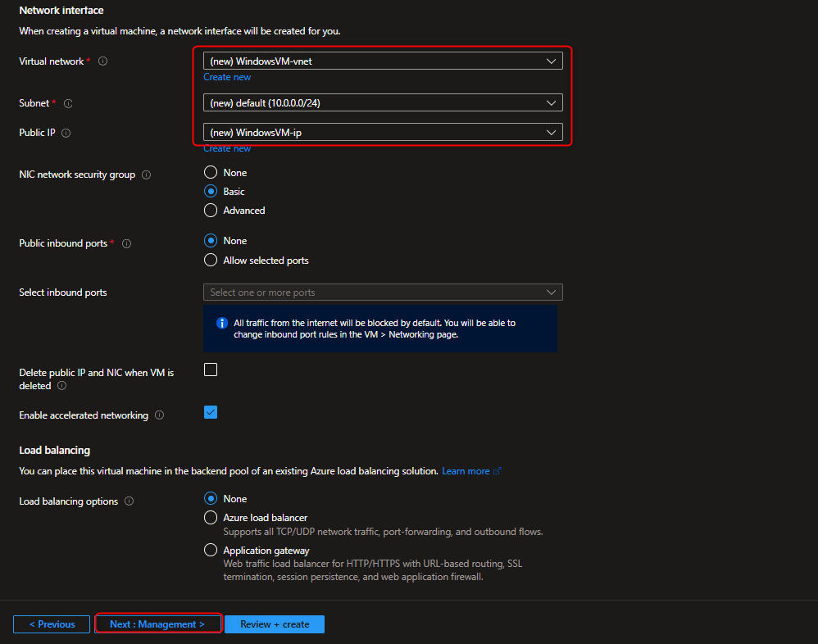The width and height of the screenshot is (818, 644).
Task: Open the Learn more link about load balancing
Action: point(466,470)
